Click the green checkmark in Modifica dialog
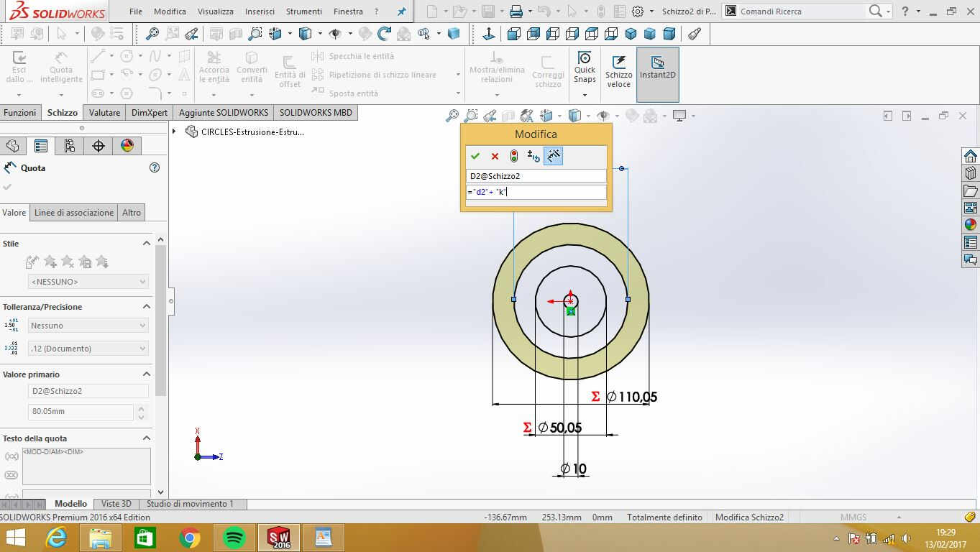This screenshot has width=980, height=552. click(475, 156)
